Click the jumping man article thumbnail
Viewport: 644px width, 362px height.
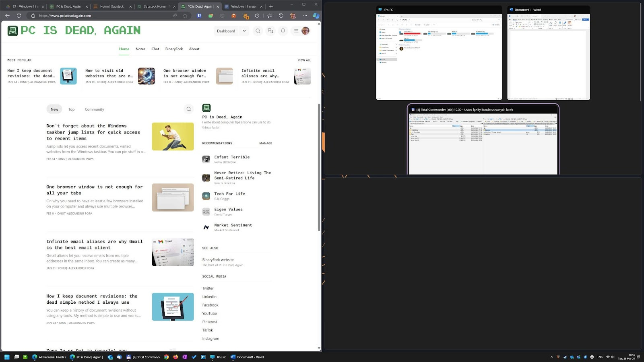(173, 136)
